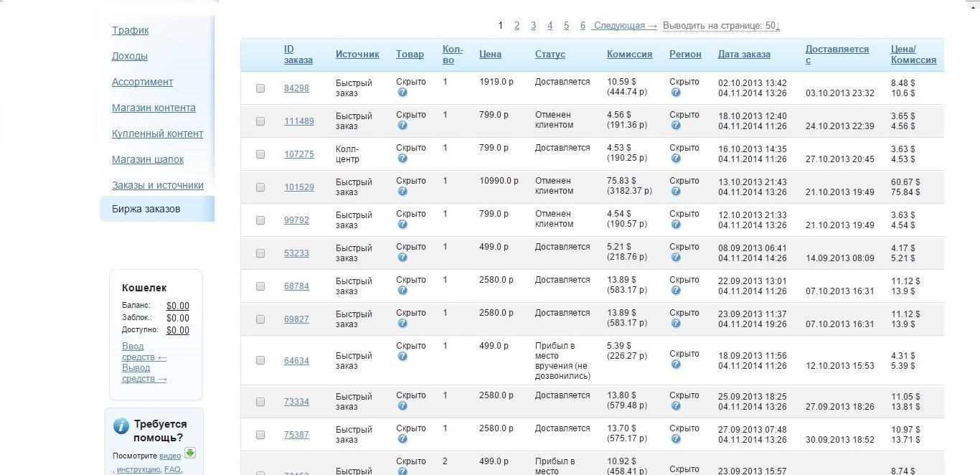
Task: Open Ассортимент menu item
Action: coord(142,82)
